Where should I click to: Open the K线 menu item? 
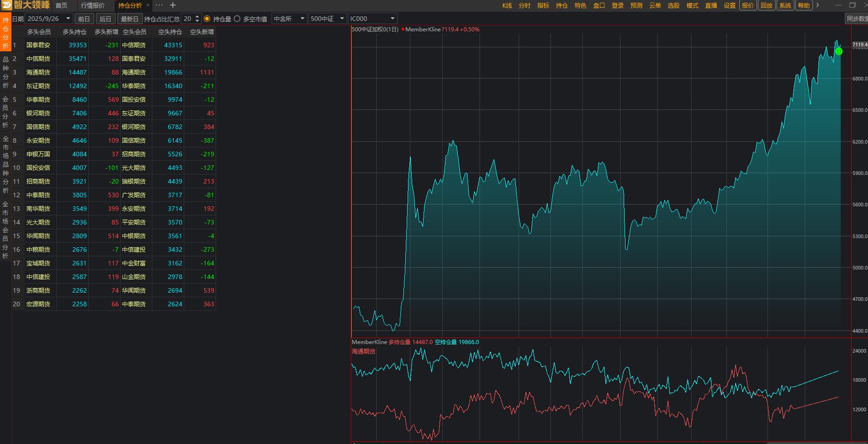tap(507, 5)
